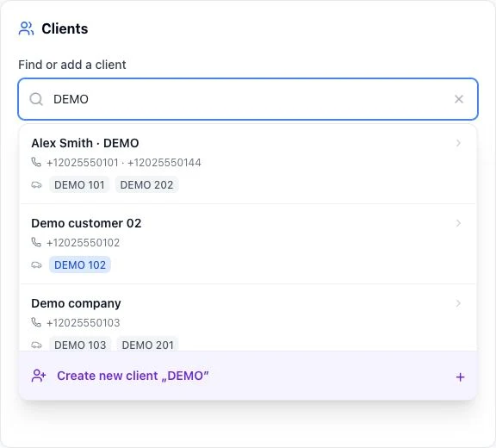Pick vehicle tag DEMO 202

(x=146, y=184)
